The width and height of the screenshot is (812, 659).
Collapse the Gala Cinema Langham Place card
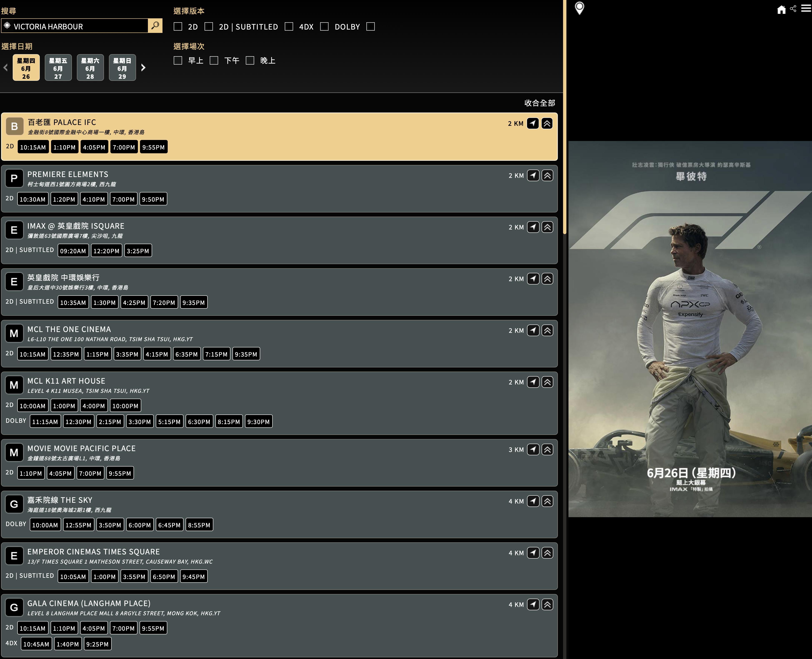click(547, 604)
